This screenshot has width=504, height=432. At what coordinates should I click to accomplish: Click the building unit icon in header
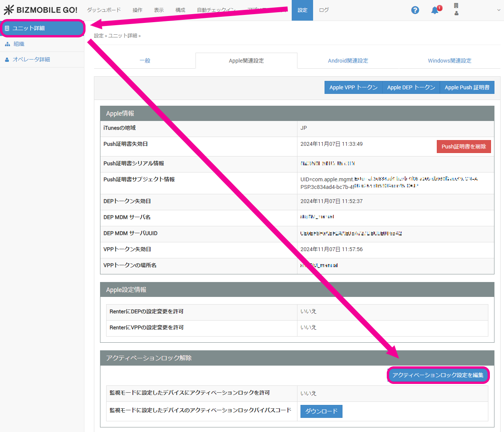456,6
